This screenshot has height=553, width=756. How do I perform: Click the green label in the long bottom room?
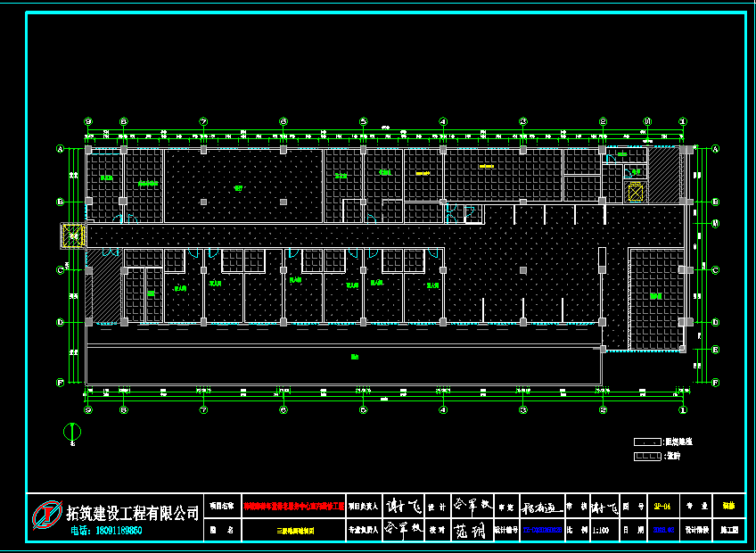[x=354, y=357]
